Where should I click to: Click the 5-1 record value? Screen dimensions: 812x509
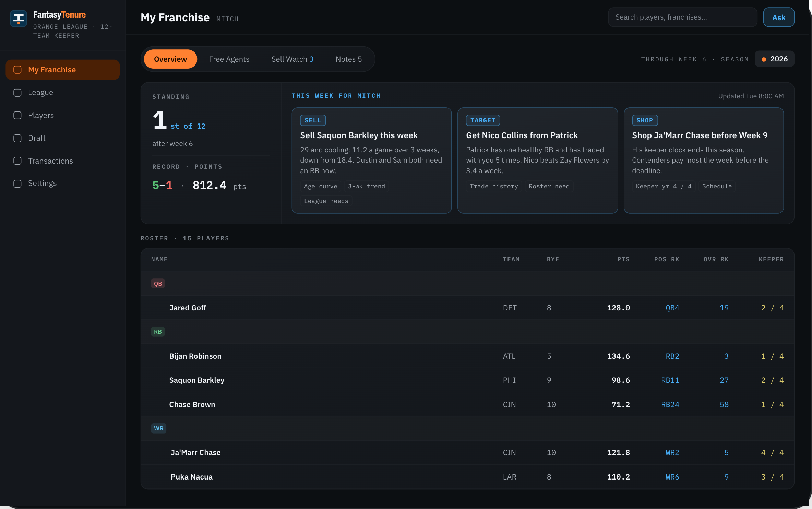tap(162, 185)
